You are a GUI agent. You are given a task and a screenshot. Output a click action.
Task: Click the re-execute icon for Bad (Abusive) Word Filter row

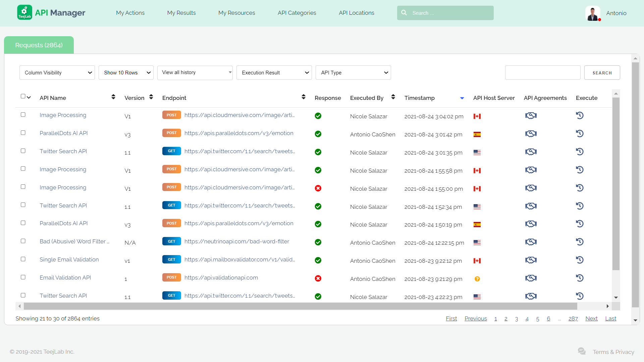coord(580,242)
